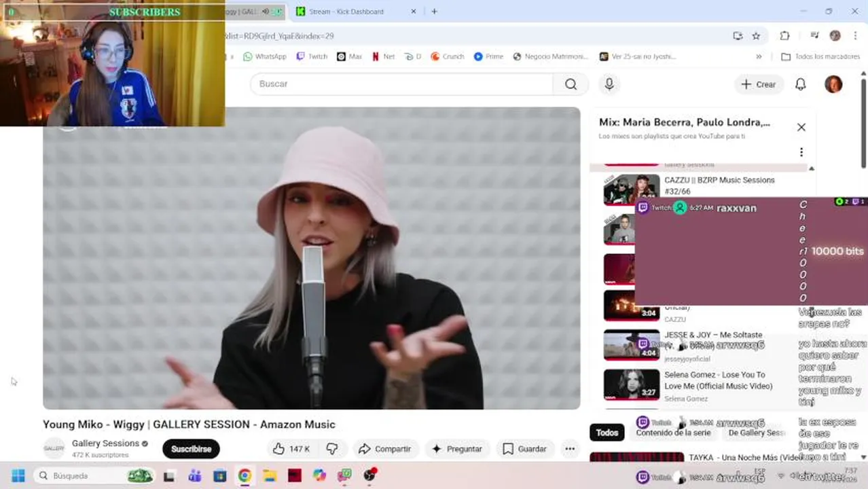Open Negocio Matrimoni bookmark
Screen dimensions: 868x489
click(x=551, y=56)
